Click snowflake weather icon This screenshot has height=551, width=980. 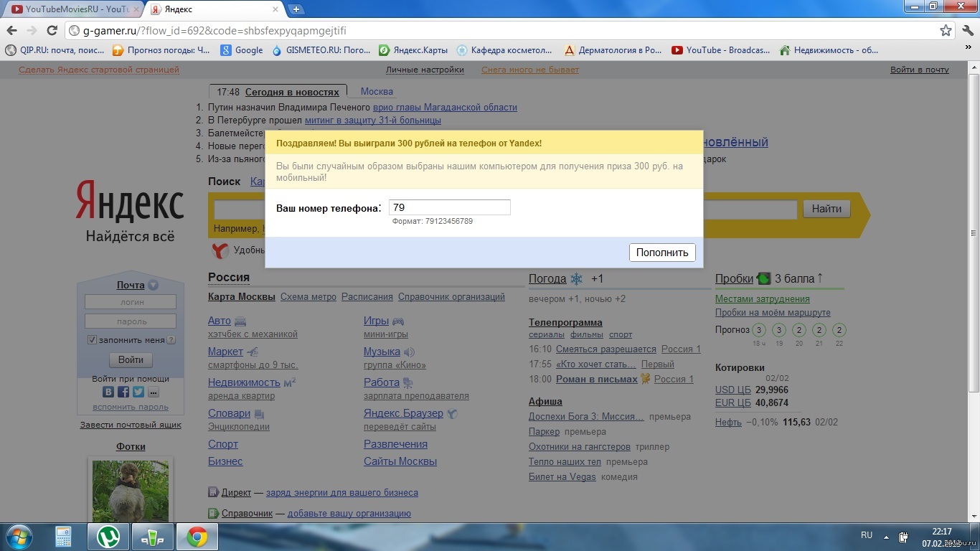[577, 278]
